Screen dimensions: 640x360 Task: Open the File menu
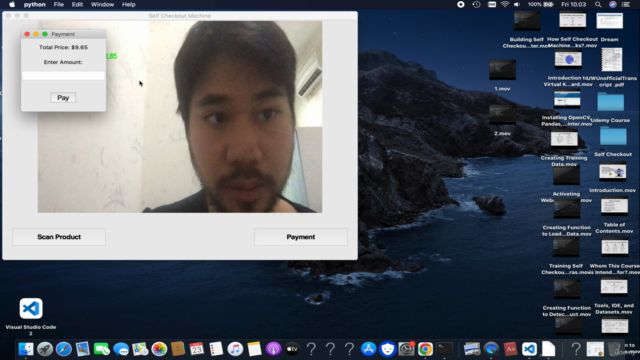(59, 4)
